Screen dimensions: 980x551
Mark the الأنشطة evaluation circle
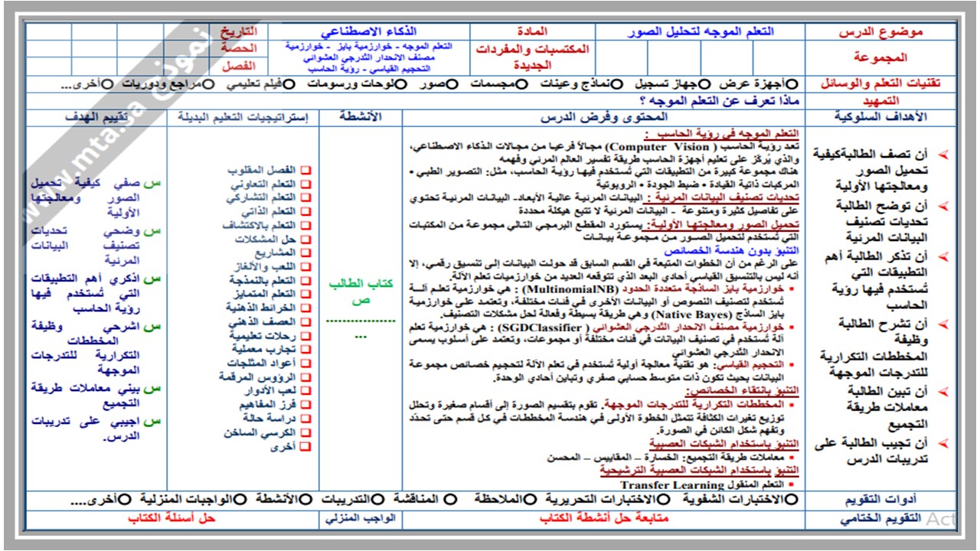point(305,499)
